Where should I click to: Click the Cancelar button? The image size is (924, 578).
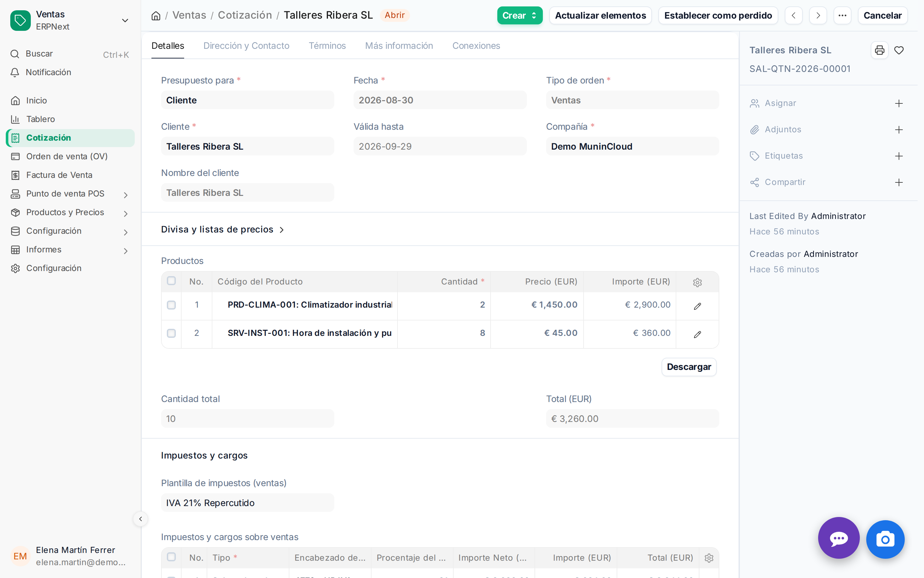tap(882, 16)
